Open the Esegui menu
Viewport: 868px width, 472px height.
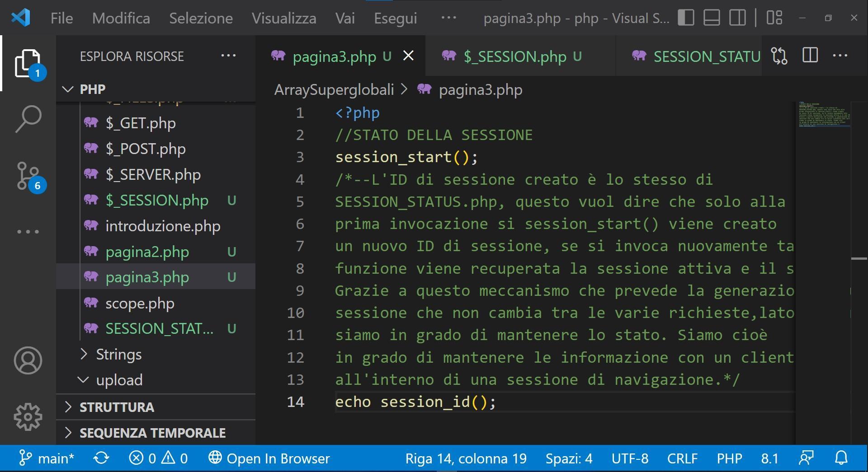(396, 18)
